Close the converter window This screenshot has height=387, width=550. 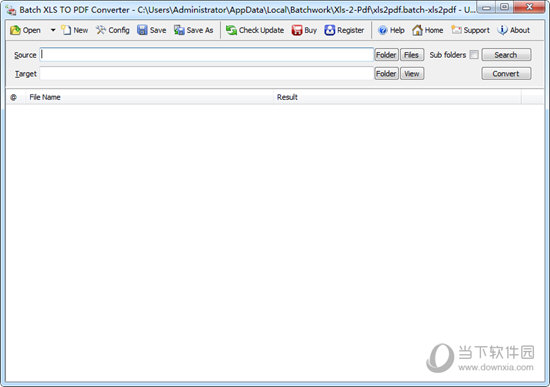[529, 7]
